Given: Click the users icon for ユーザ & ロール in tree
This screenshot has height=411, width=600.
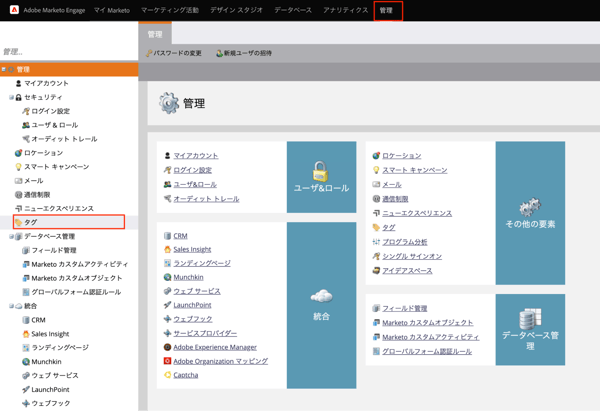Looking at the screenshot, I should point(26,125).
